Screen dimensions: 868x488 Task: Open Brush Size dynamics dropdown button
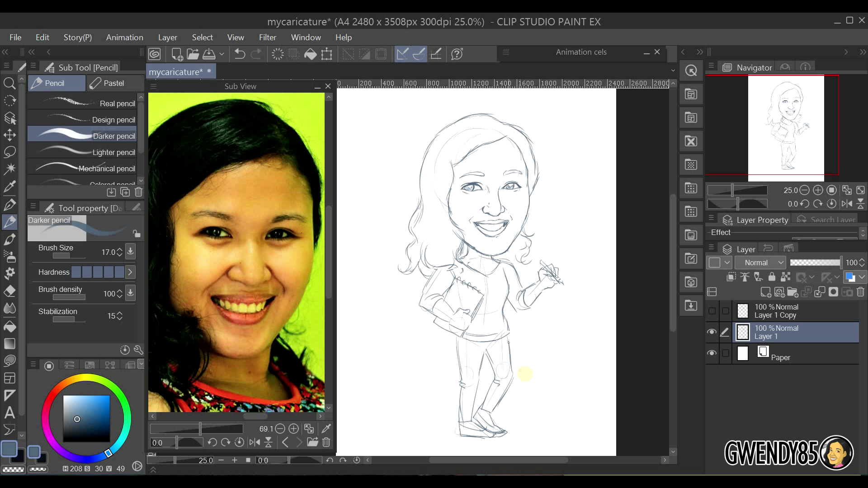130,252
